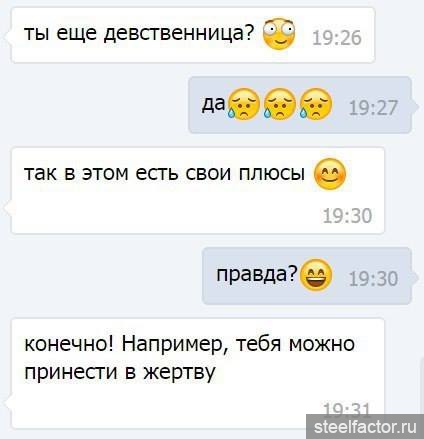Click the 19:30 timestamp under 'плюсы' message
The width and height of the screenshot is (424, 439).
[x=347, y=216]
